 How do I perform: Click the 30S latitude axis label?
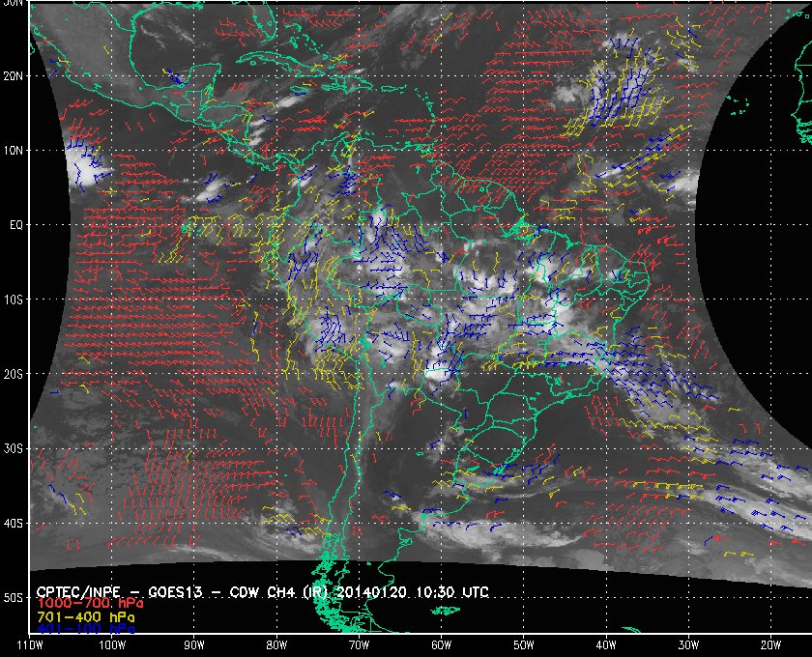pos(14,448)
